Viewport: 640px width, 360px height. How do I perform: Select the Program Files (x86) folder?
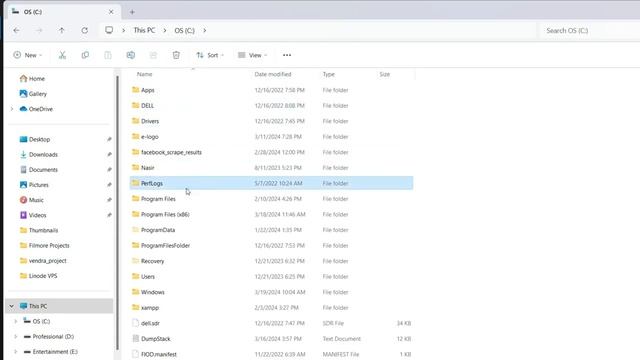point(271,214)
